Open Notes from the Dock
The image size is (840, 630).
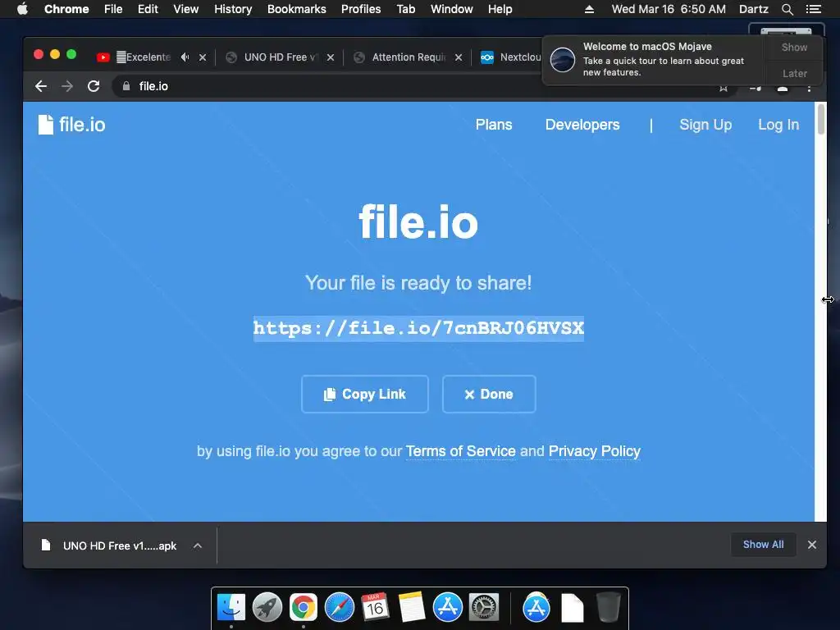point(412,607)
